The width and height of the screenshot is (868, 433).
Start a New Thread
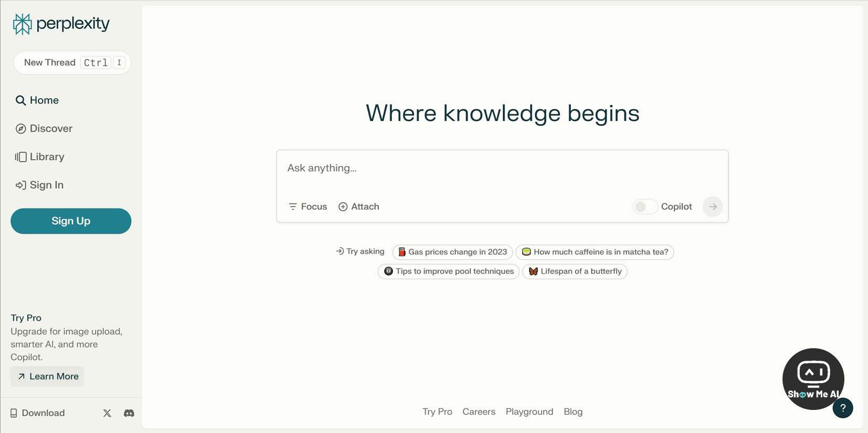(x=72, y=62)
